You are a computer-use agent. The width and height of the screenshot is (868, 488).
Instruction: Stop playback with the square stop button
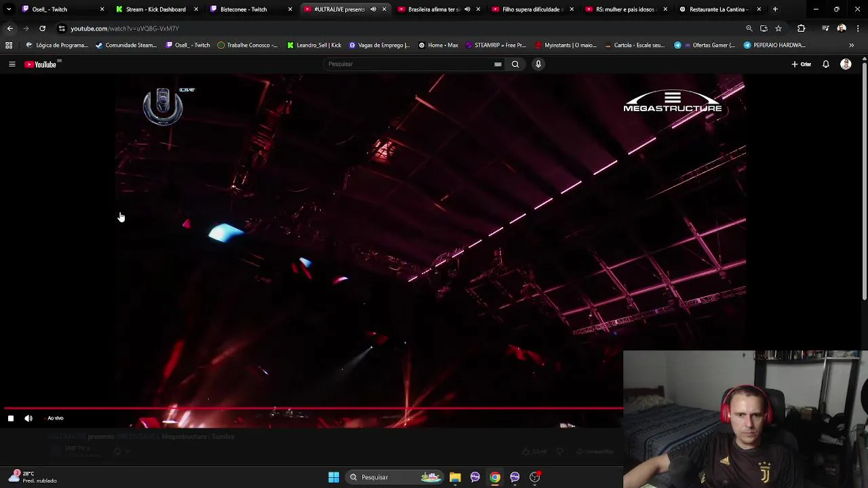pos(11,418)
